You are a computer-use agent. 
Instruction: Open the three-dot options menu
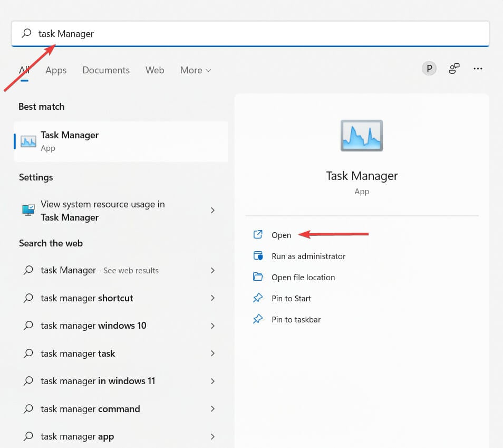[478, 69]
